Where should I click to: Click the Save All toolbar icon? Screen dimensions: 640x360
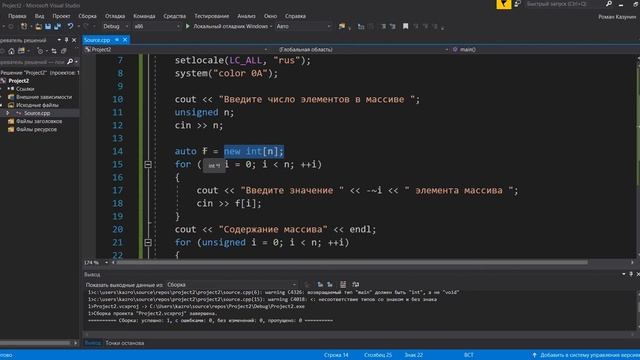coord(57,26)
